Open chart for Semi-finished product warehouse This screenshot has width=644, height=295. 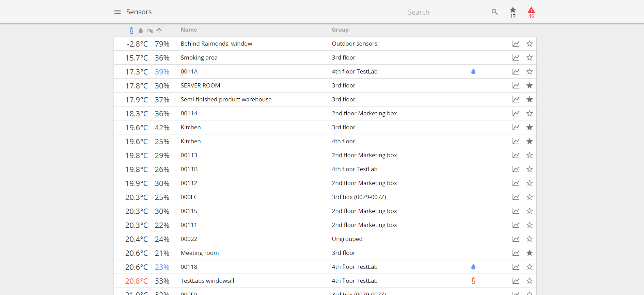(516, 99)
